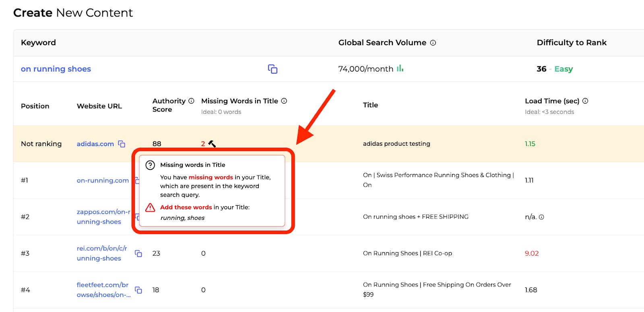
Task: Click the 'Position' column header
Action: [x=35, y=106]
